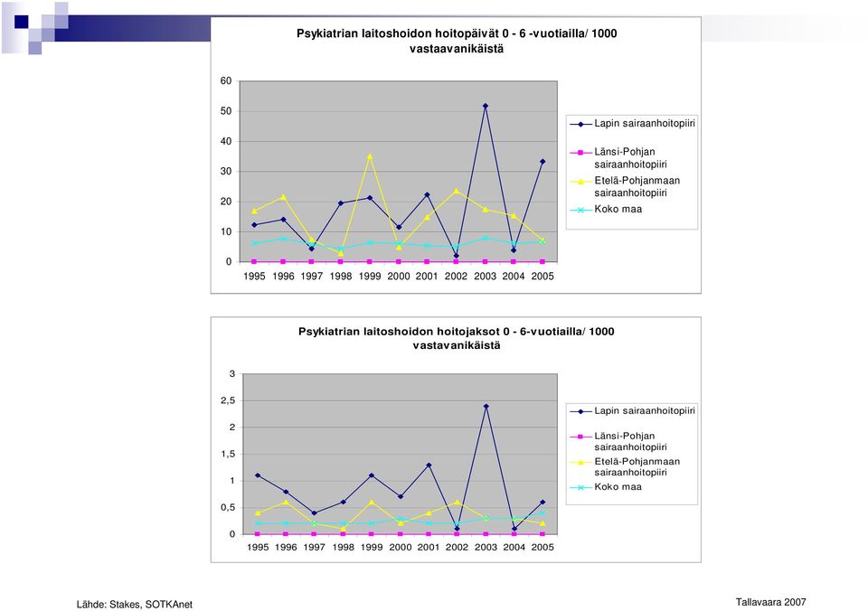Click the footer text 'Tallavaara 2007'
Image resolution: width=868 pixels, height=611 pixels.
(770, 602)
